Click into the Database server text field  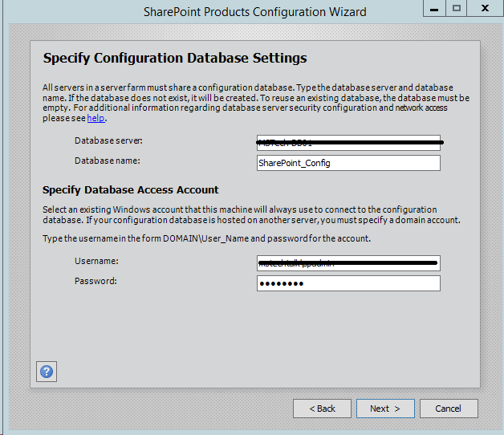[x=348, y=143]
